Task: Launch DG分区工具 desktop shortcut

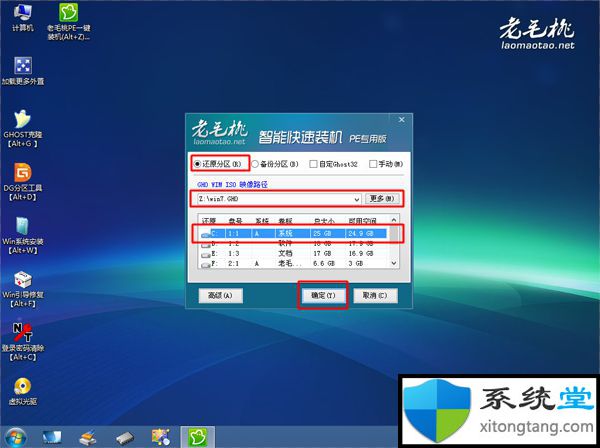Action: click(x=23, y=182)
